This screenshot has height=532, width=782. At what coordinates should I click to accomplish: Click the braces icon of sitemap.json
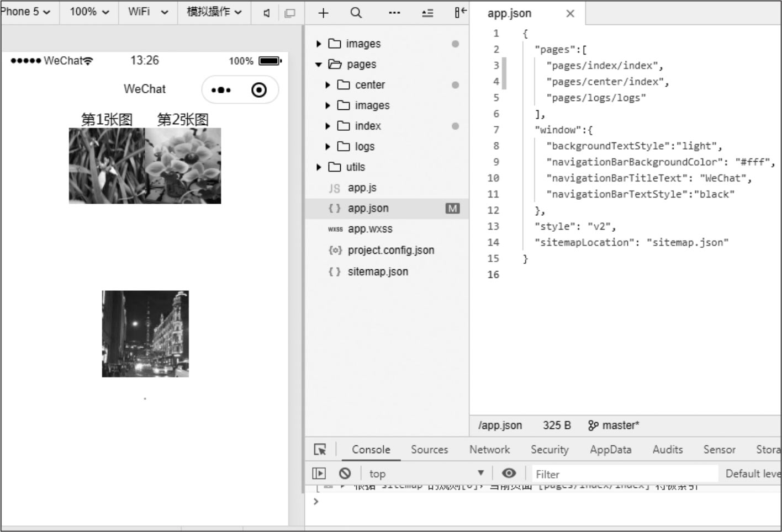[x=335, y=272]
